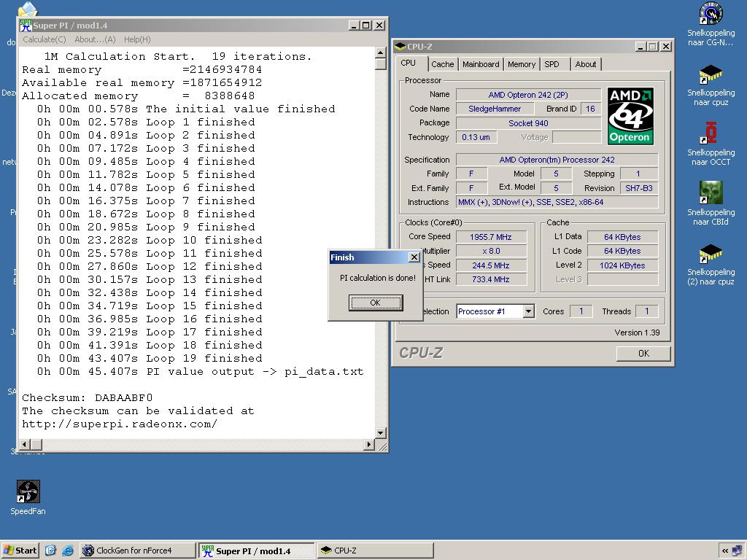Click the Name field 'AMD Opteron 242 (2P)'
Screen dimensions: 747x560
click(x=528, y=95)
